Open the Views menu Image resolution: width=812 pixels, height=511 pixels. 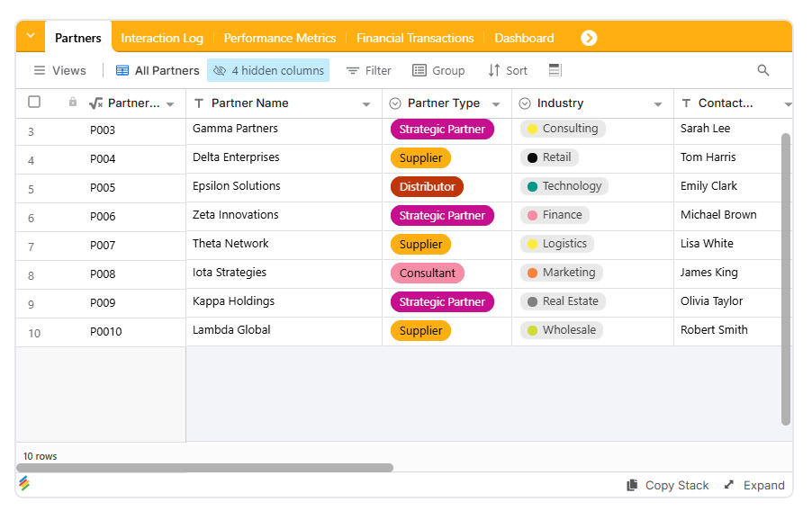point(59,70)
